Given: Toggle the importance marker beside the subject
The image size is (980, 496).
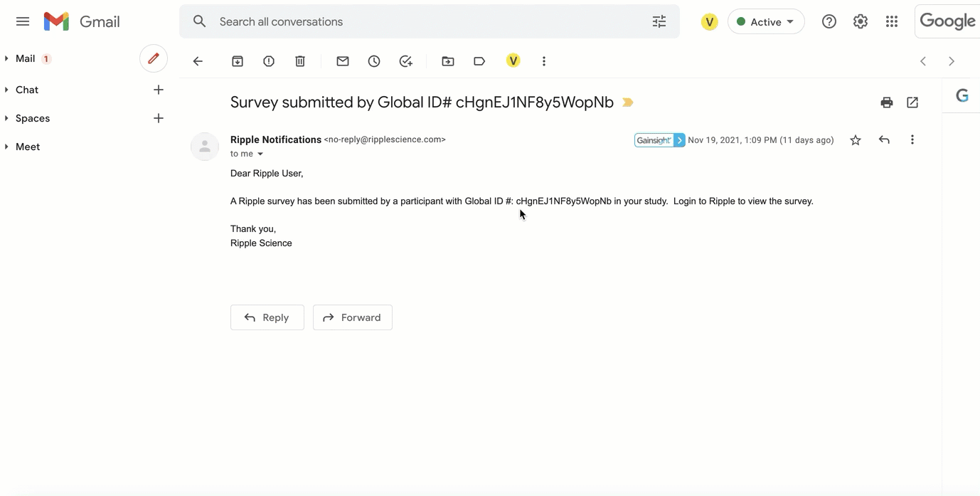Looking at the screenshot, I should pos(628,102).
